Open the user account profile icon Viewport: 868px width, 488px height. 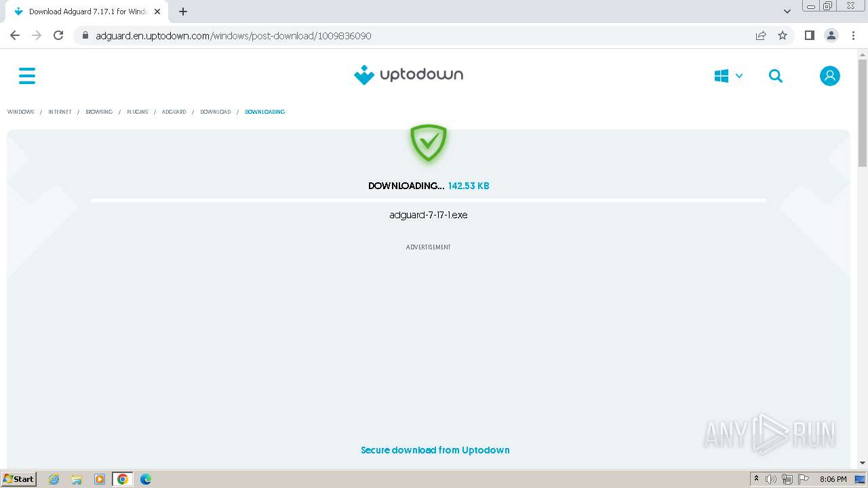point(830,76)
